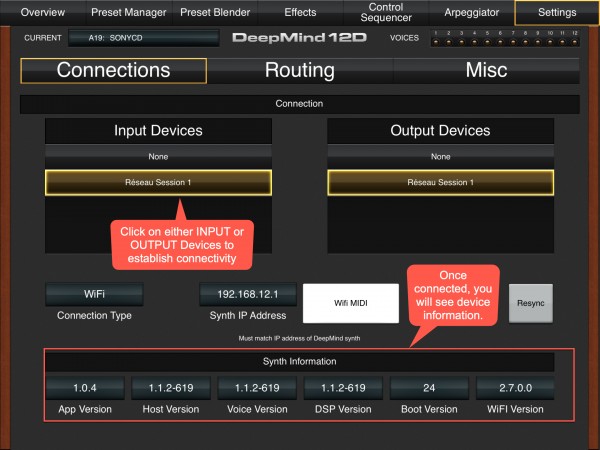Click the DSP Version 1.1.2-619 field
The image size is (600, 450).
coord(343,388)
